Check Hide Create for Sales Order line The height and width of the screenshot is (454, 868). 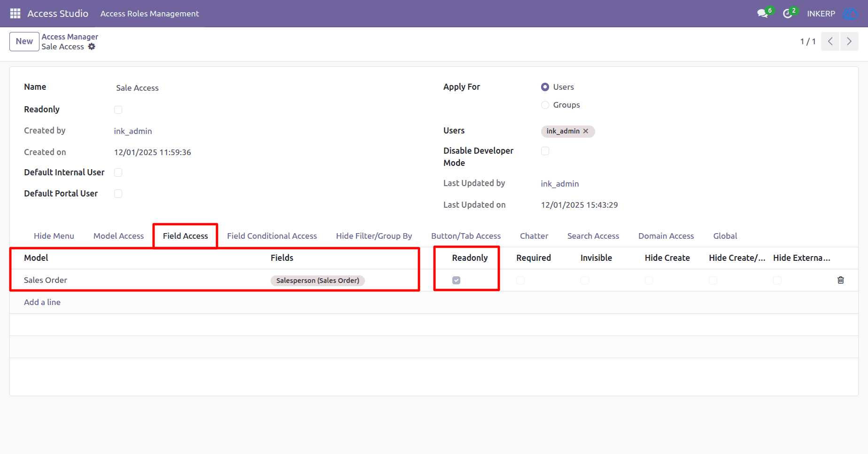coord(649,280)
